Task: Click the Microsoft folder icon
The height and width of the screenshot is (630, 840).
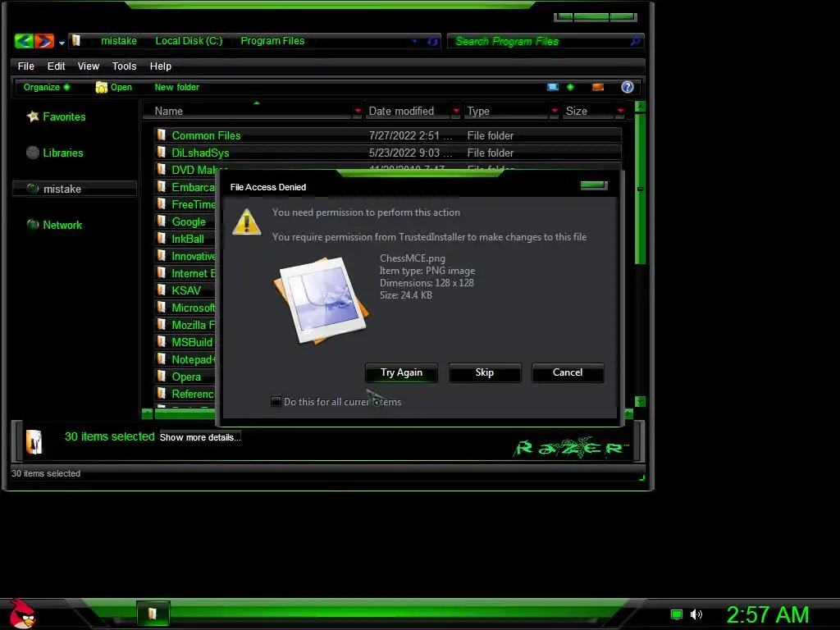Action: (162, 308)
